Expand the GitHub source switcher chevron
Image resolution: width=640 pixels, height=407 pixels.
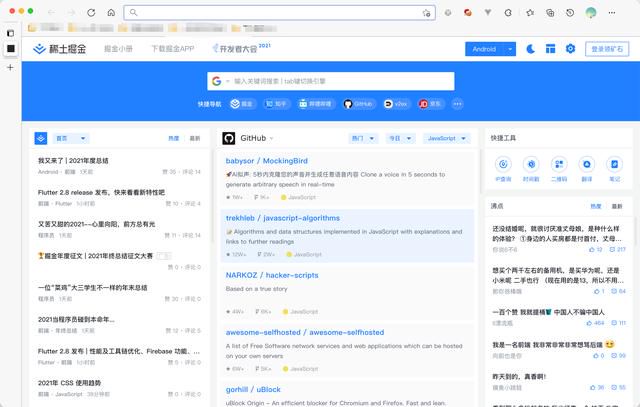[x=271, y=138]
